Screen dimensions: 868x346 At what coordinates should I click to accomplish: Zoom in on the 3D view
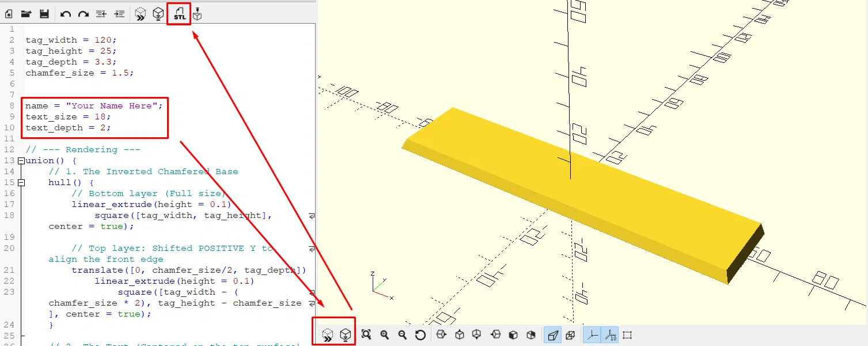coord(384,335)
